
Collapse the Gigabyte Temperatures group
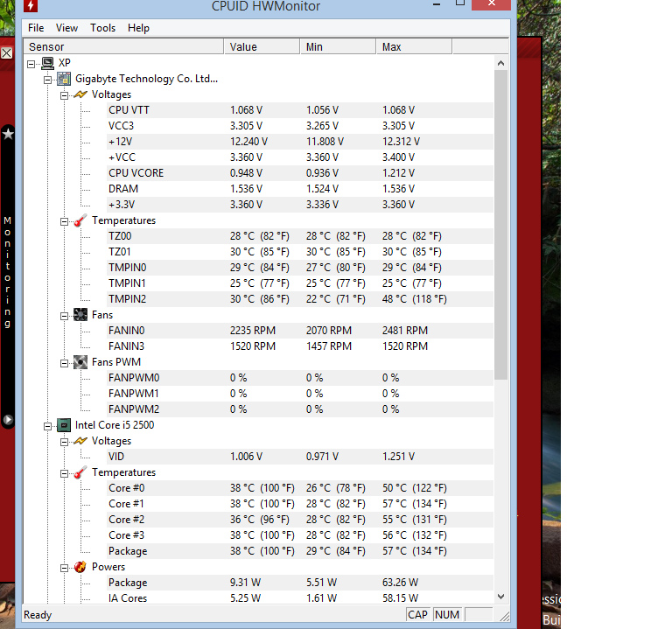click(x=64, y=221)
